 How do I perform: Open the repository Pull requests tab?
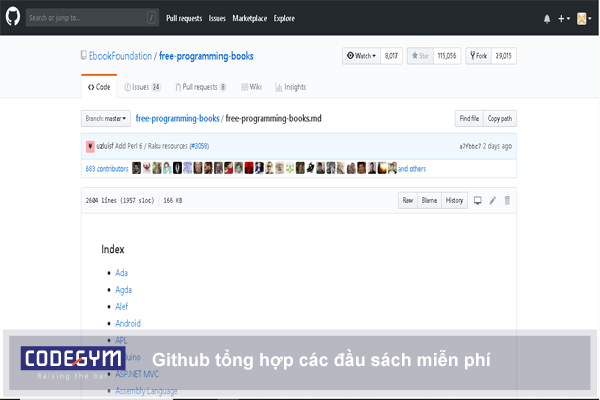[201, 87]
